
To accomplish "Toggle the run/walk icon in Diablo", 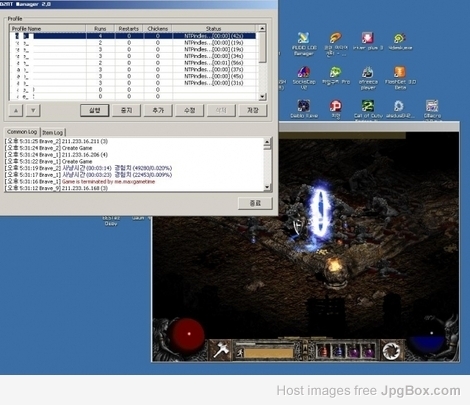I will (240, 353).
